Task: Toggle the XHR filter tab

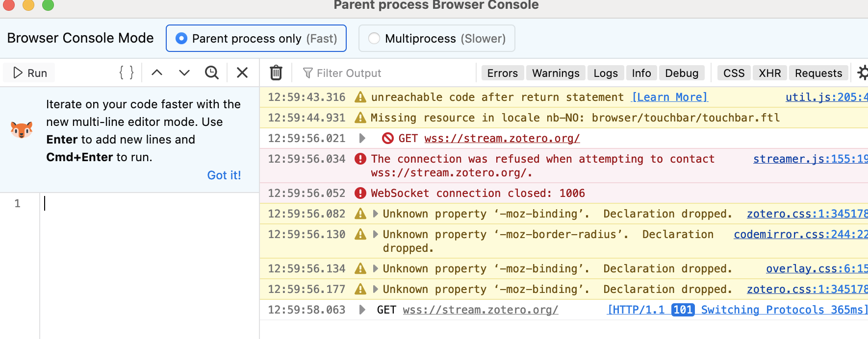Action: point(770,73)
